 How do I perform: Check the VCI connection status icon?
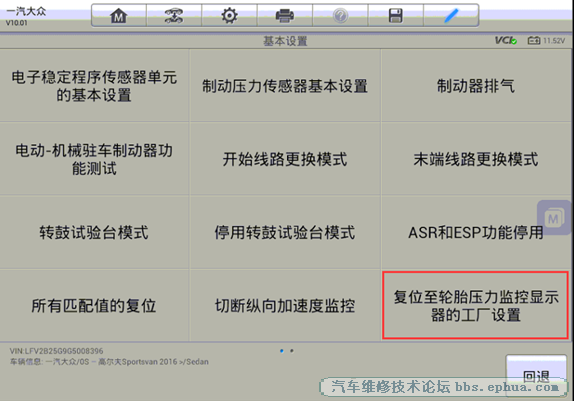506,40
